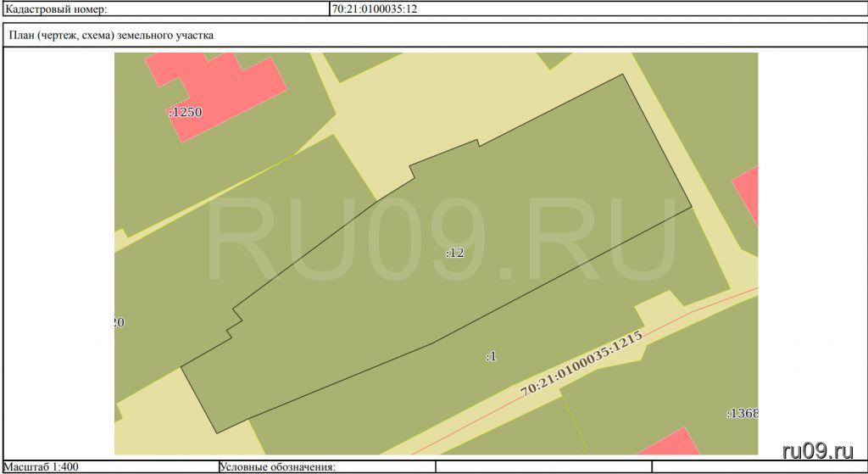868x474 pixels.
Task: Click the empty cell right of "Условные обозначения"
Action: pyautogui.click(x=542, y=466)
